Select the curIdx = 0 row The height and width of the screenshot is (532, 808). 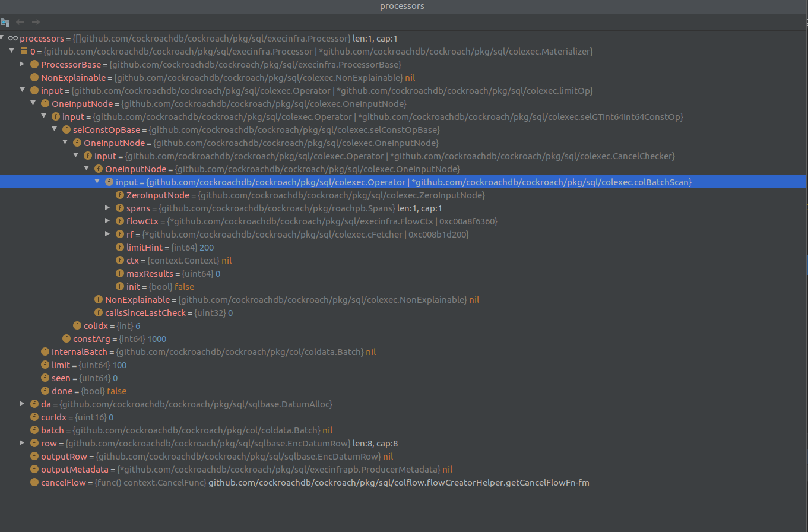404,417
